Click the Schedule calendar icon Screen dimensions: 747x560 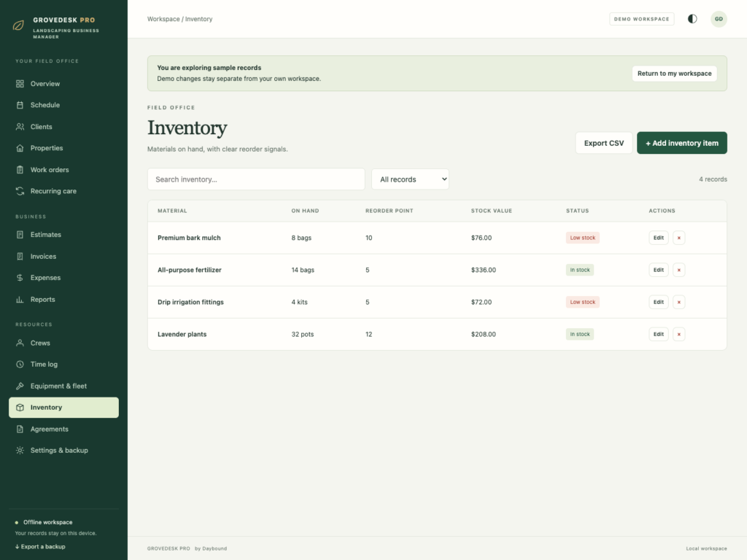tap(20, 105)
